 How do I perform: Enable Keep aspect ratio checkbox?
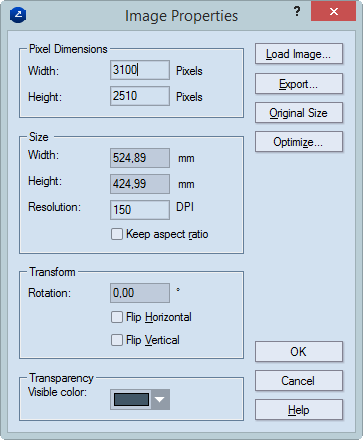(117, 234)
